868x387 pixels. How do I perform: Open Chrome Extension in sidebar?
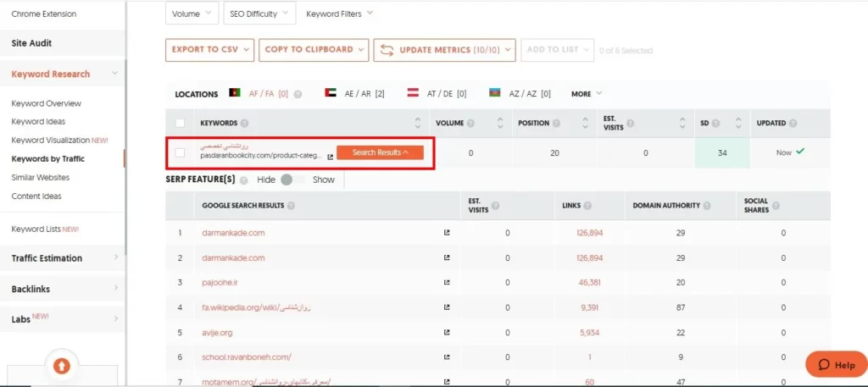(44, 14)
